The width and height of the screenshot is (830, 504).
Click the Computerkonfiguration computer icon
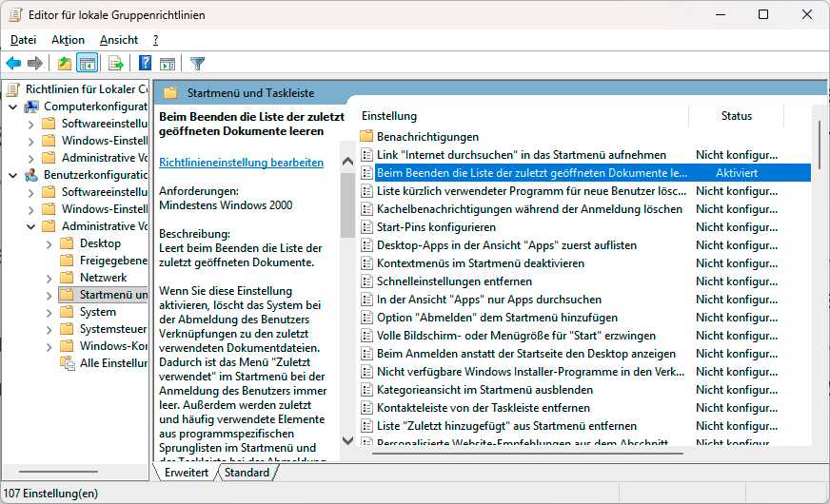point(31,107)
